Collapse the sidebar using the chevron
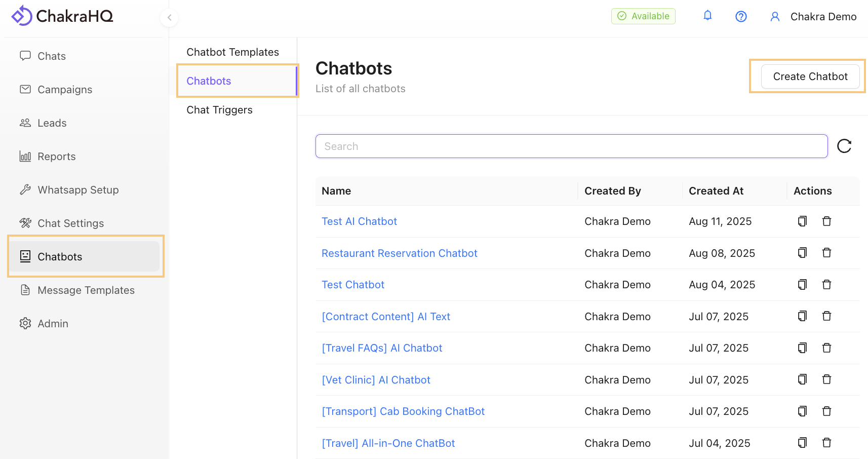868x459 pixels. click(169, 17)
